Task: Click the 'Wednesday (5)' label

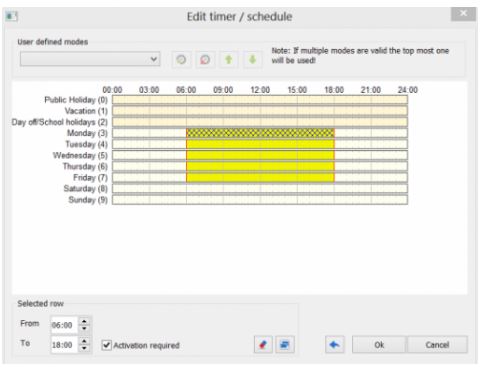Action: coord(80,155)
